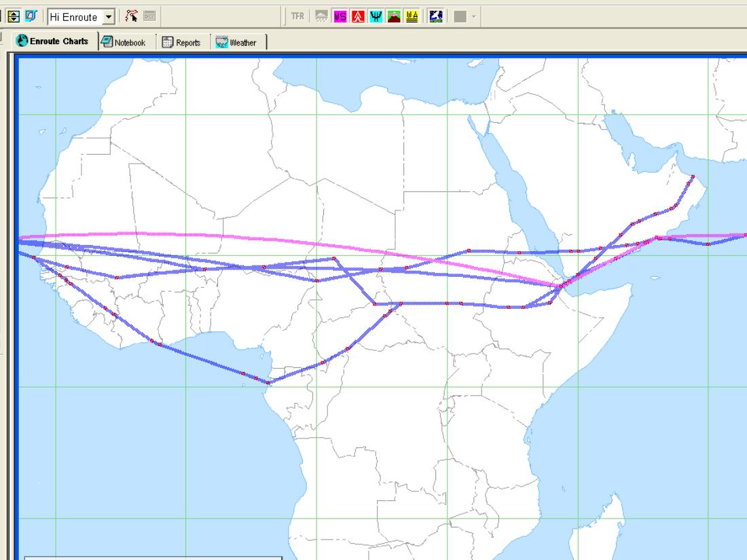Click the satellite imagery icon

[436, 17]
